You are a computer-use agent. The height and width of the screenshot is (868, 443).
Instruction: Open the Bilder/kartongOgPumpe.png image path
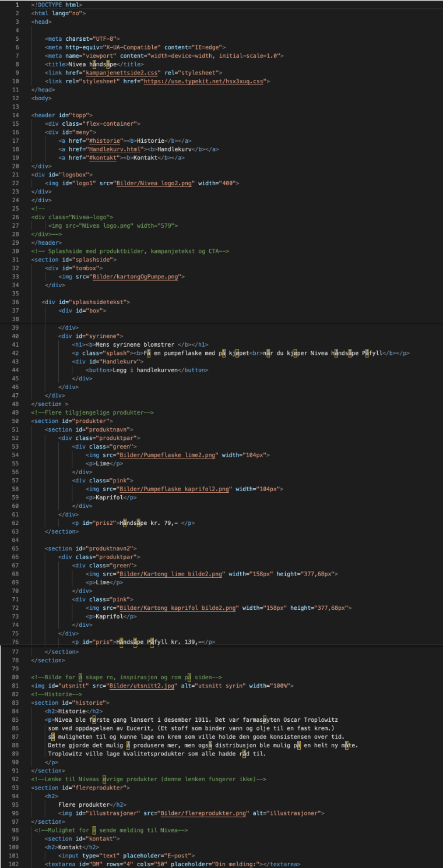pos(136,276)
